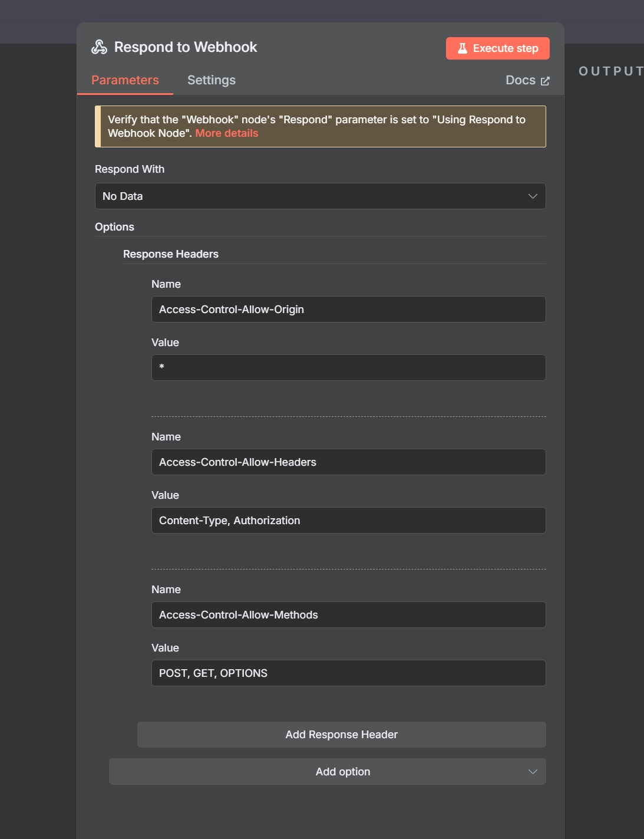Viewport: 644px width, 839px height.
Task: Select the Access-Control-Allow-Headers name field
Action: pyautogui.click(x=348, y=462)
